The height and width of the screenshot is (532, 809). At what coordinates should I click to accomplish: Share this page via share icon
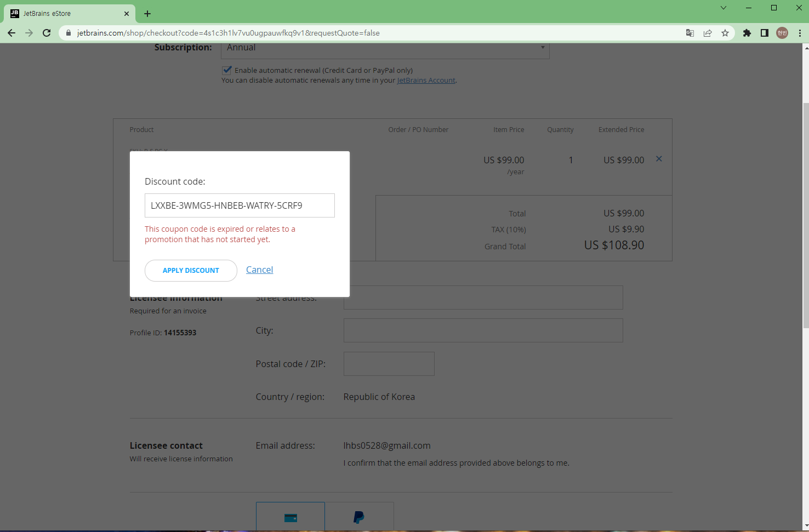click(708, 33)
